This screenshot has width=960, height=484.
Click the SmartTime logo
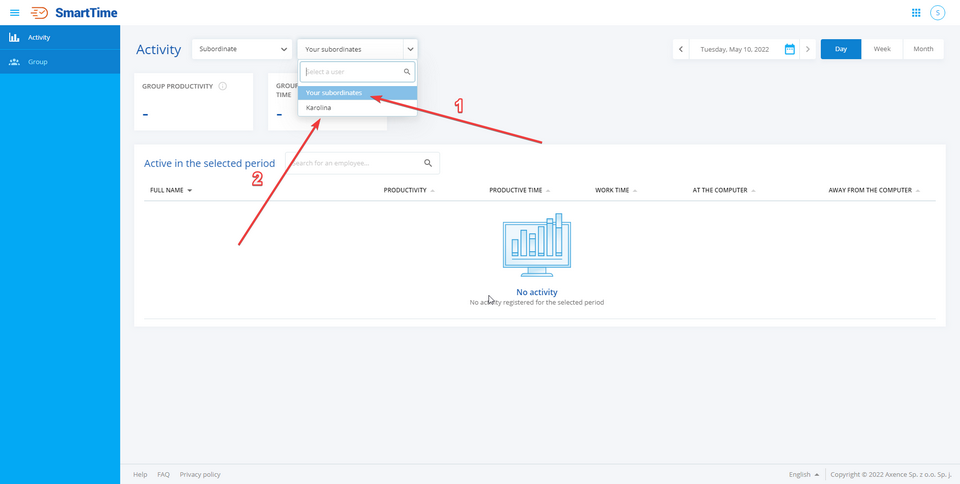pyautogui.click(x=63, y=13)
